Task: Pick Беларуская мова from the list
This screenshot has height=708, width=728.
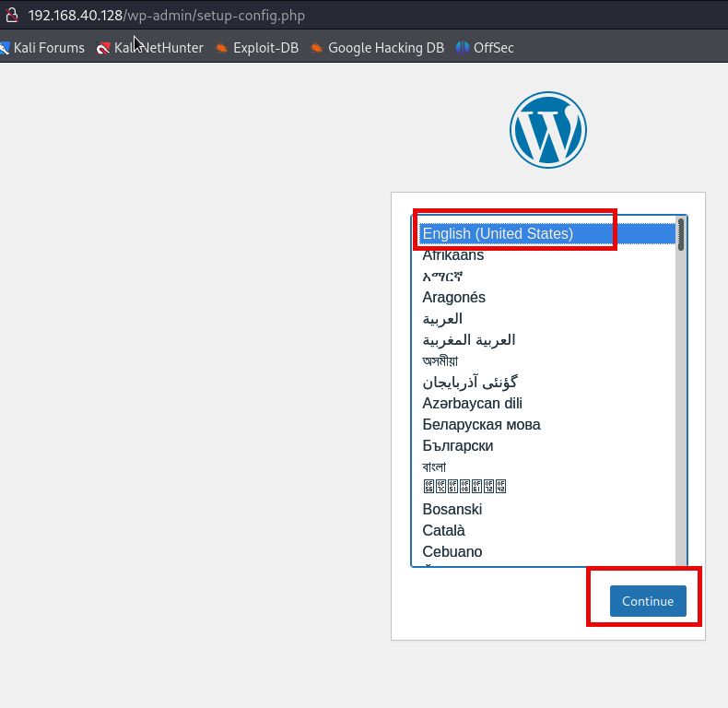Action: [481, 425]
